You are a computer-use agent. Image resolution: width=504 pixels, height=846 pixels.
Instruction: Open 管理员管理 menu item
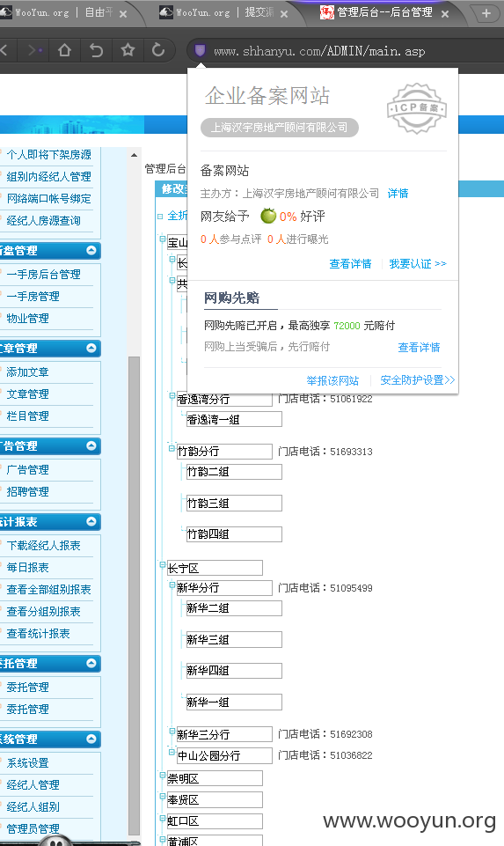(33, 828)
